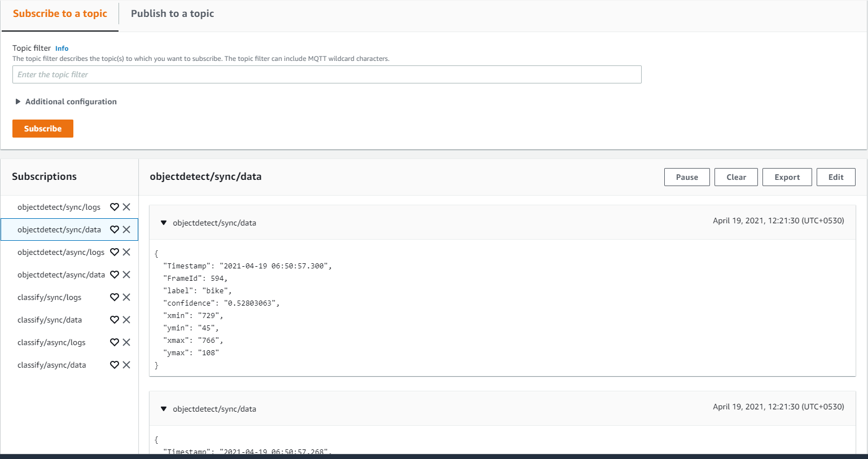Screen dimensions: 868x459
Task: Delete the classify/async/data subscription
Action: click(126, 365)
